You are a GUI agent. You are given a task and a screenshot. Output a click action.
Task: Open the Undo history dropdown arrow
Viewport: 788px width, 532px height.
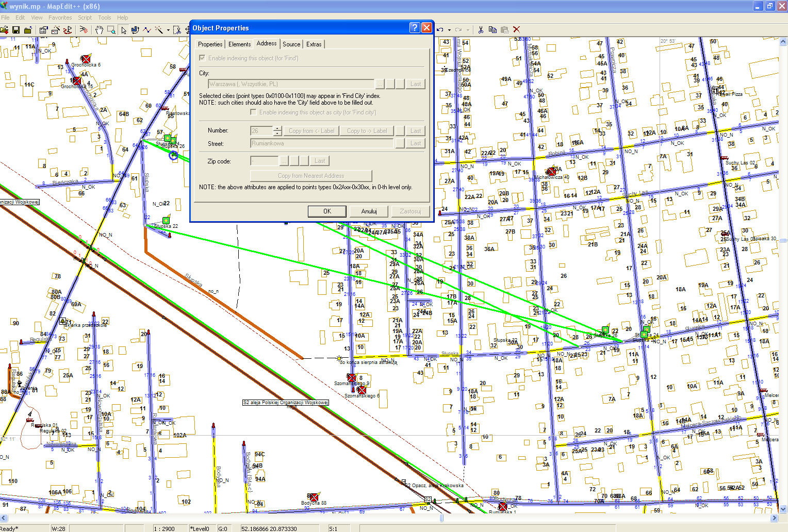click(x=449, y=30)
